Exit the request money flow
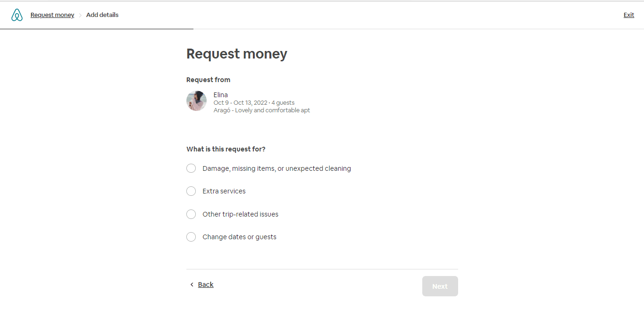644x310 pixels. [628, 15]
